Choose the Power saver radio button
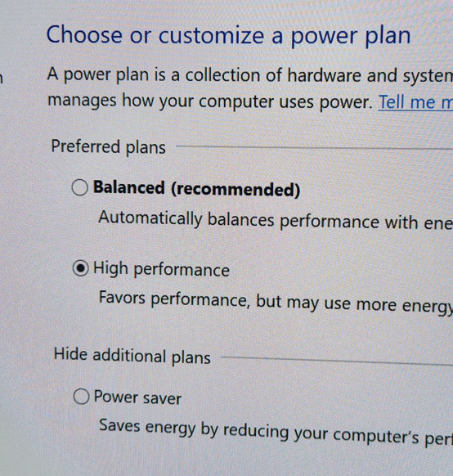453x476 pixels. pos(81,396)
